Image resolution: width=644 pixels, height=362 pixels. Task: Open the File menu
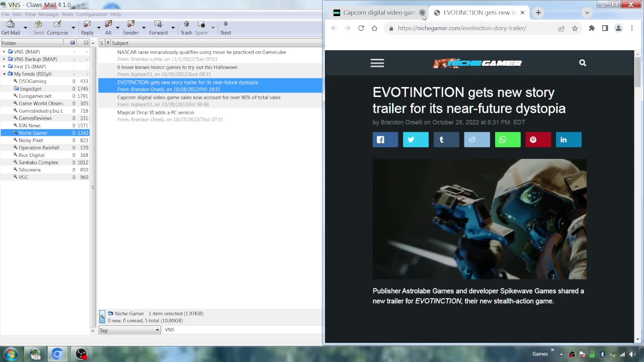click(5, 14)
